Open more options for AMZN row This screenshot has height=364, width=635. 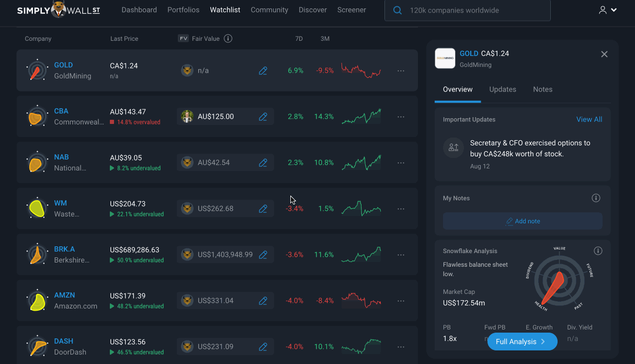click(x=401, y=301)
